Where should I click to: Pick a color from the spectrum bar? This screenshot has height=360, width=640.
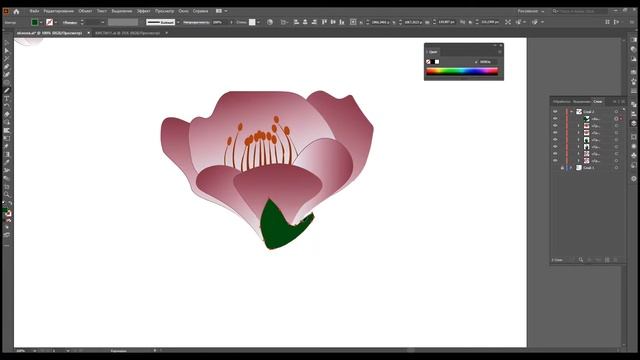click(462, 71)
